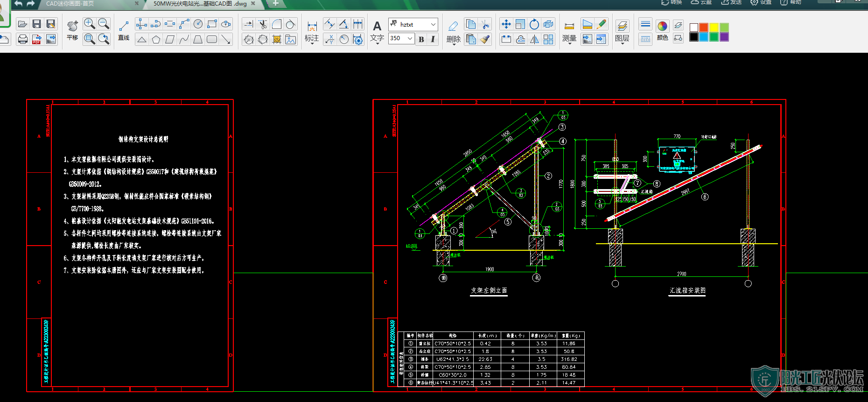This screenshot has width=868, height=402.
Task: Click the Insert image icon
Action: 291,39
